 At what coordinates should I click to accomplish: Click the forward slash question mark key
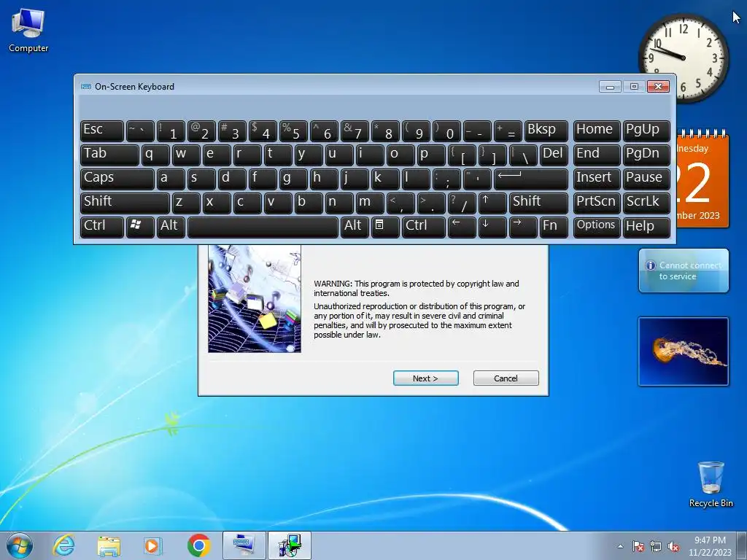coord(462,203)
